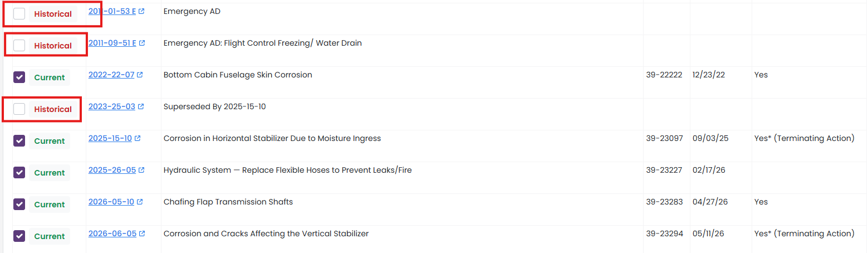Click external link icon next to 2026-06-05
This screenshot has width=868, height=253.
pos(142,233)
